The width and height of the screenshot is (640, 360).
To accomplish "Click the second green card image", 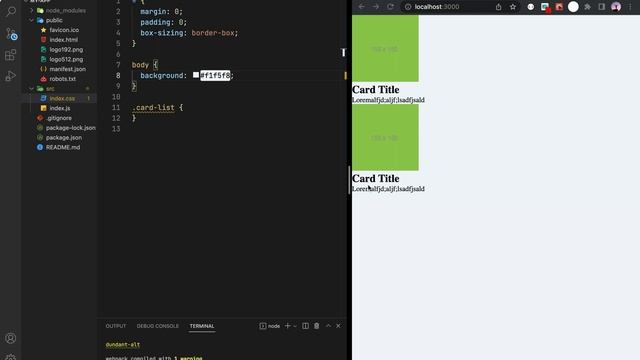I will (385, 138).
